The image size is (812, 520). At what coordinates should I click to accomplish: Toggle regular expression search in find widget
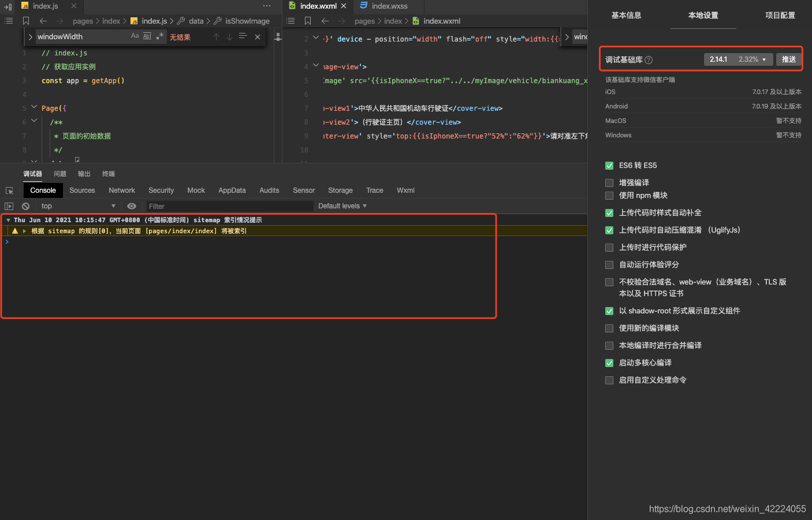pyautogui.click(x=160, y=36)
